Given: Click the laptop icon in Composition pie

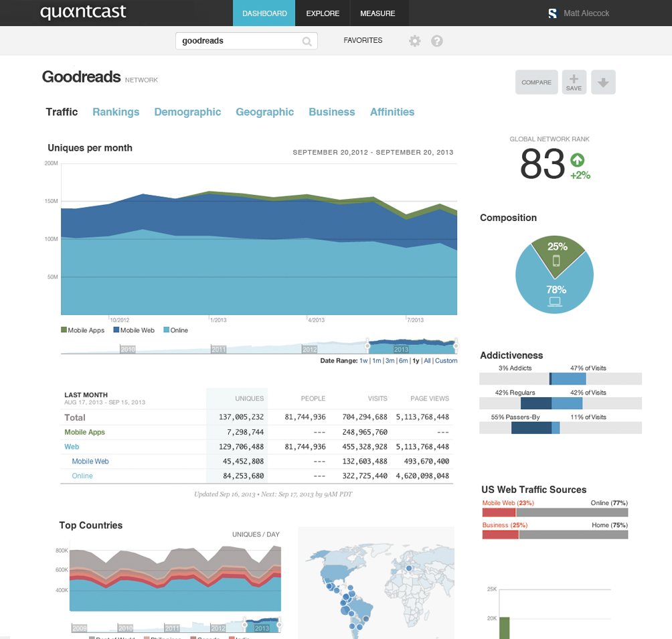Looking at the screenshot, I should [555, 302].
